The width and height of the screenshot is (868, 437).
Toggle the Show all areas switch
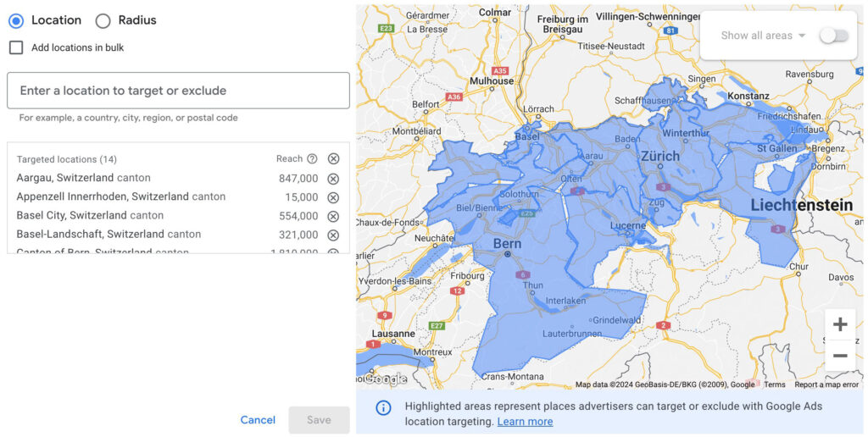834,36
